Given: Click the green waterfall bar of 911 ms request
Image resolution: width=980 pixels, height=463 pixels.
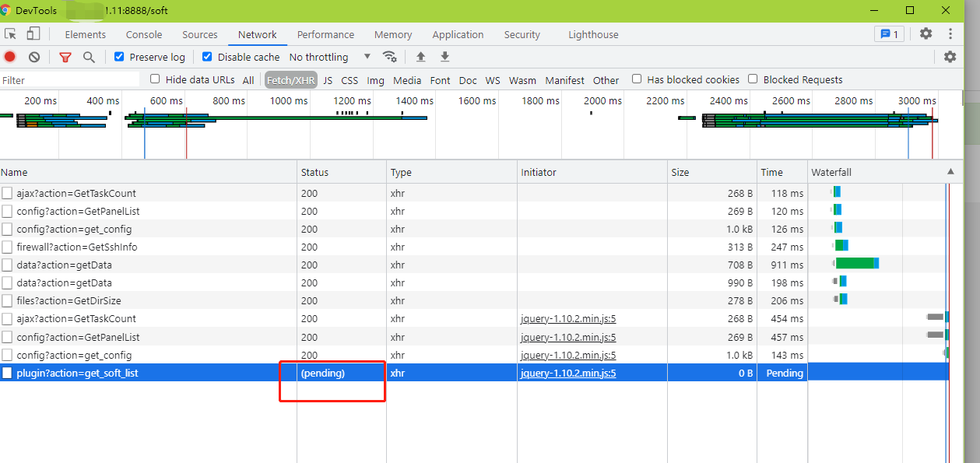Looking at the screenshot, I should pyautogui.click(x=855, y=264).
